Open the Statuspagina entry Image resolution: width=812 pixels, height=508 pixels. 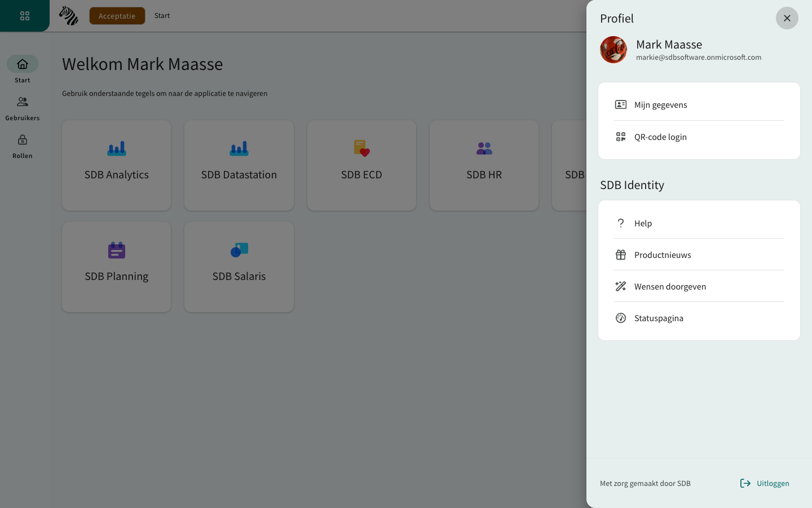coord(699,318)
